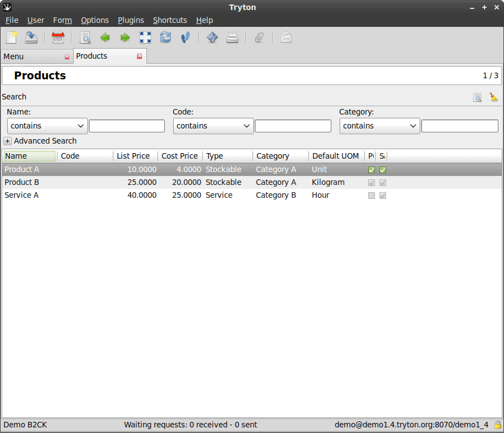Toggle Service A salable checkbox
The height and width of the screenshot is (433, 504).
point(383,196)
